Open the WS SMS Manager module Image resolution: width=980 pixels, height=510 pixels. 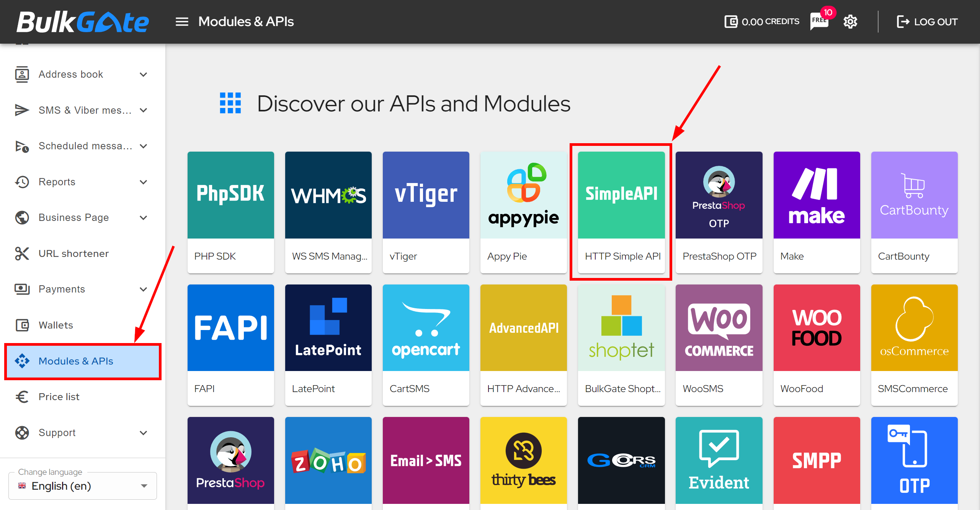coord(329,211)
